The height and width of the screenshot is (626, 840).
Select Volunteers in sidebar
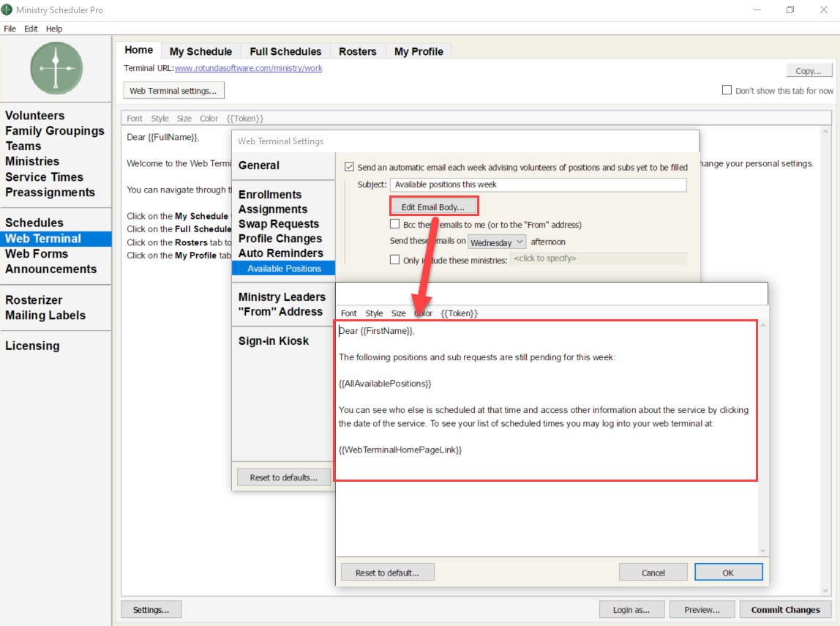click(x=35, y=115)
